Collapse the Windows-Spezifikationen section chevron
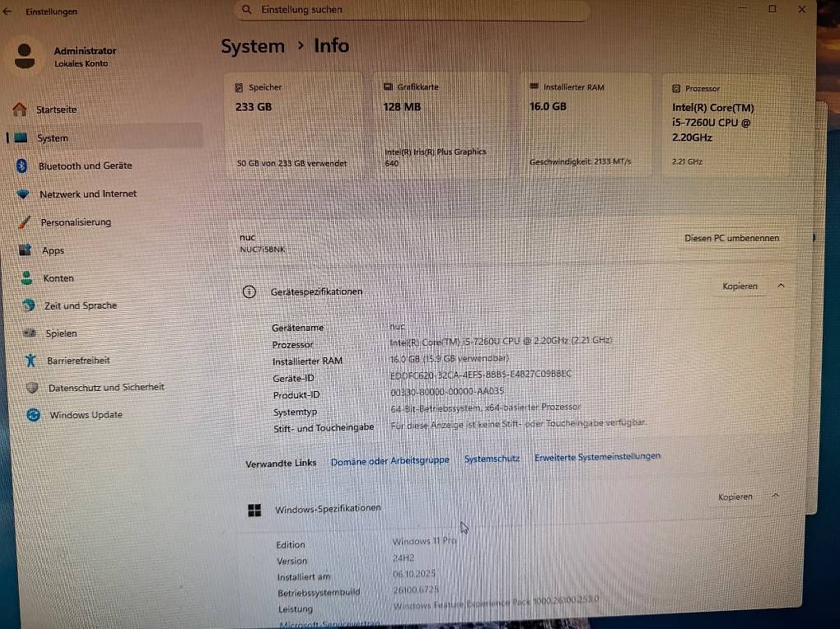This screenshot has height=629, width=840. [x=775, y=496]
